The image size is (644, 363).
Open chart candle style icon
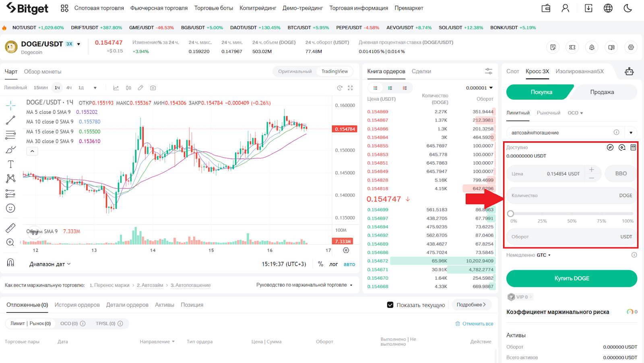[x=128, y=88]
